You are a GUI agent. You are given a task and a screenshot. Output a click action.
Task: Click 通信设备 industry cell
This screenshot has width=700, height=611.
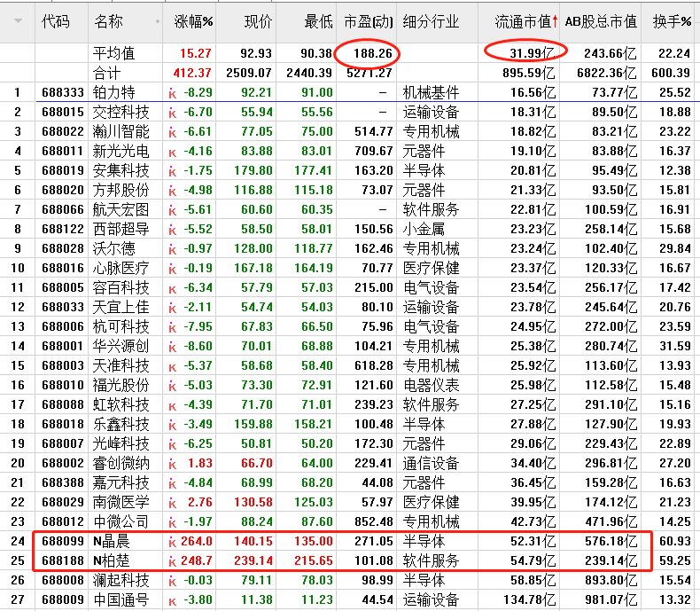pyautogui.click(x=431, y=463)
